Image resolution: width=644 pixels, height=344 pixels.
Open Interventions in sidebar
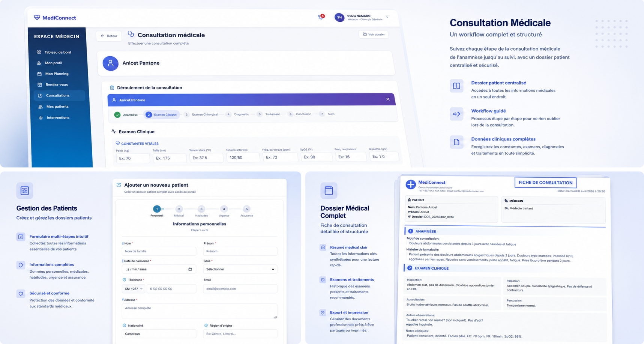(x=58, y=118)
